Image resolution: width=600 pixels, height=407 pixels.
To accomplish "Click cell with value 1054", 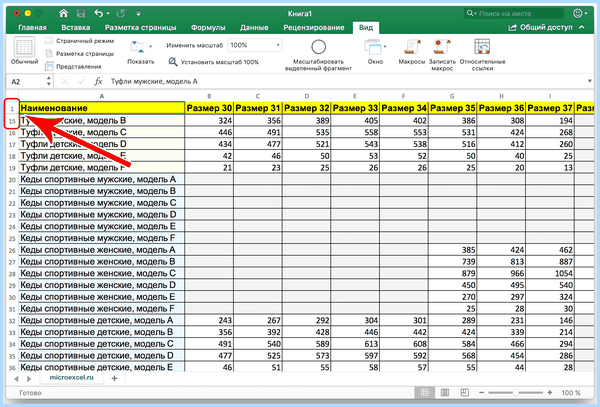I will pyautogui.click(x=550, y=274).
